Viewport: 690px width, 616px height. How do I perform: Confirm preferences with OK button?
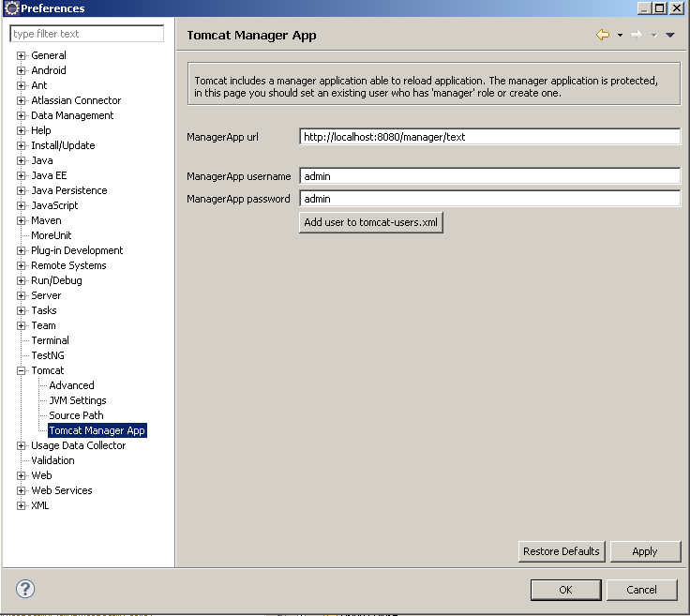click(566, 590)
